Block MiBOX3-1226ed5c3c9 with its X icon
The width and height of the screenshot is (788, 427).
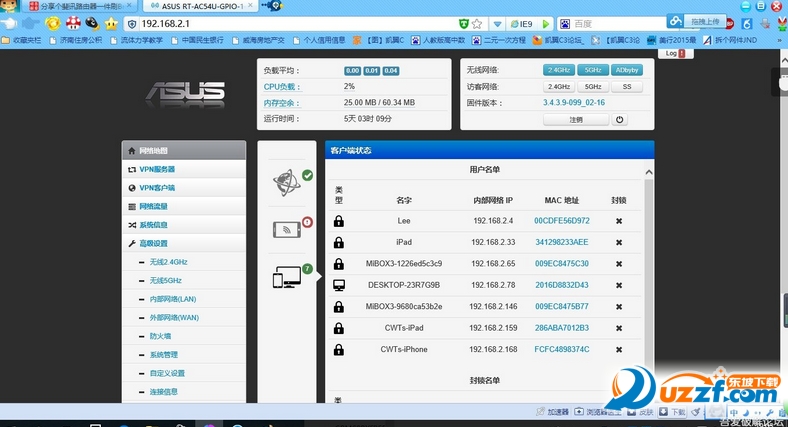619,264
